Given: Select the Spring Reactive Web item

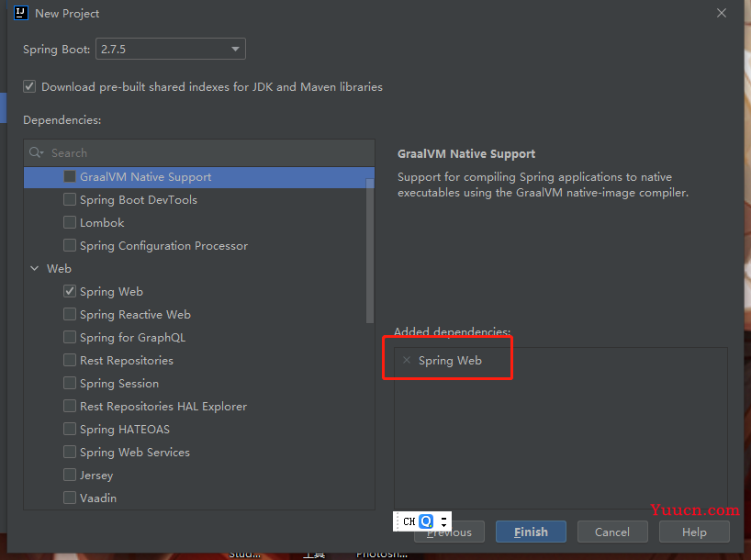Looking at the screenshot, I should pyautogui.click(x=135, y=314).
